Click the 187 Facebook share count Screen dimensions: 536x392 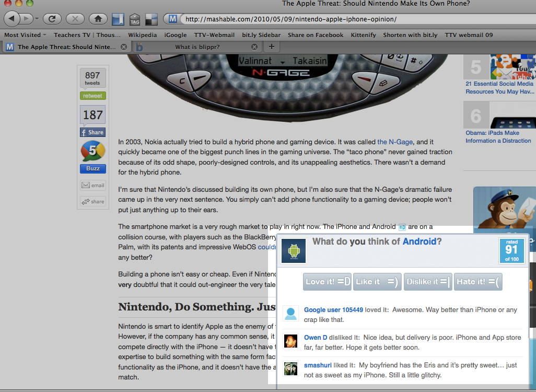point(92,114)
